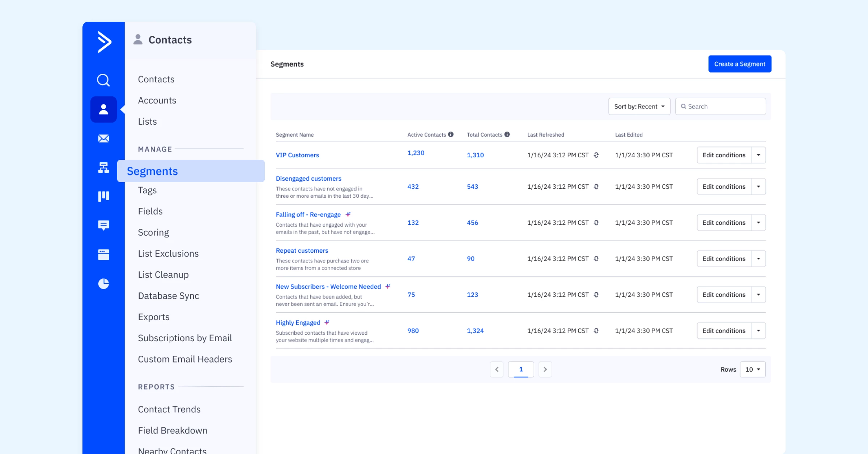Click the Create a Segment button

pyautogui.click(x=740, y=64)
